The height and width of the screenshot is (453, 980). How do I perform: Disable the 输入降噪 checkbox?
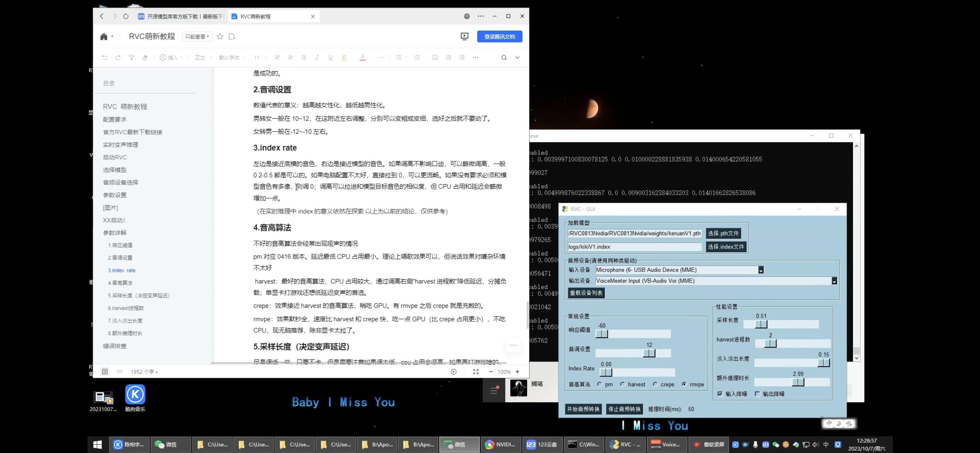pyautogui.click(x=720, y=394)
